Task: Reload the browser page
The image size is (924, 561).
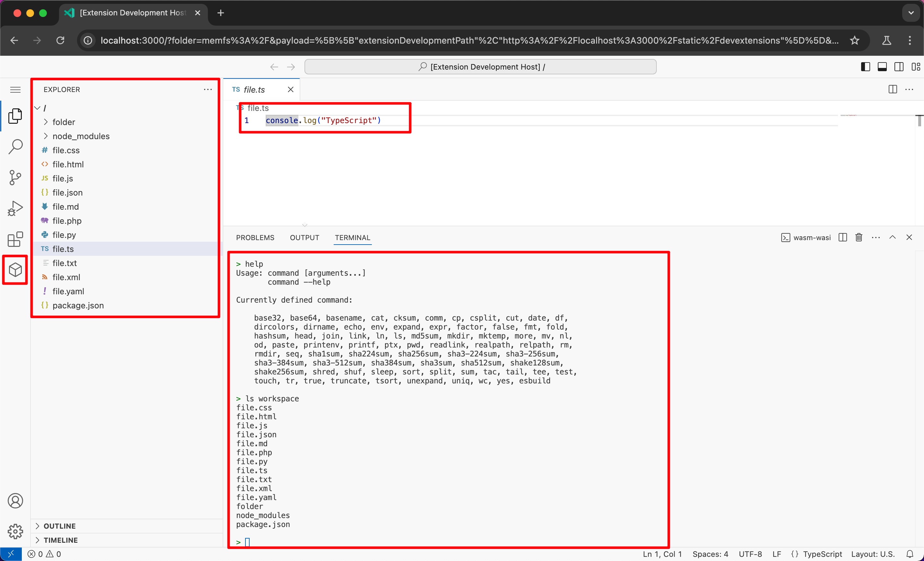Action: click(x=60, y=40)
